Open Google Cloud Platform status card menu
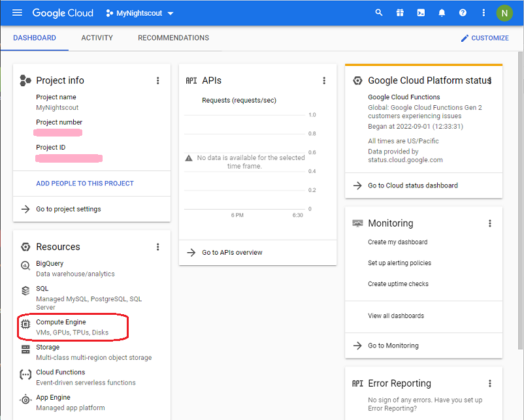Viewport: 524px width, 420px height. click(x=489, y=80)
